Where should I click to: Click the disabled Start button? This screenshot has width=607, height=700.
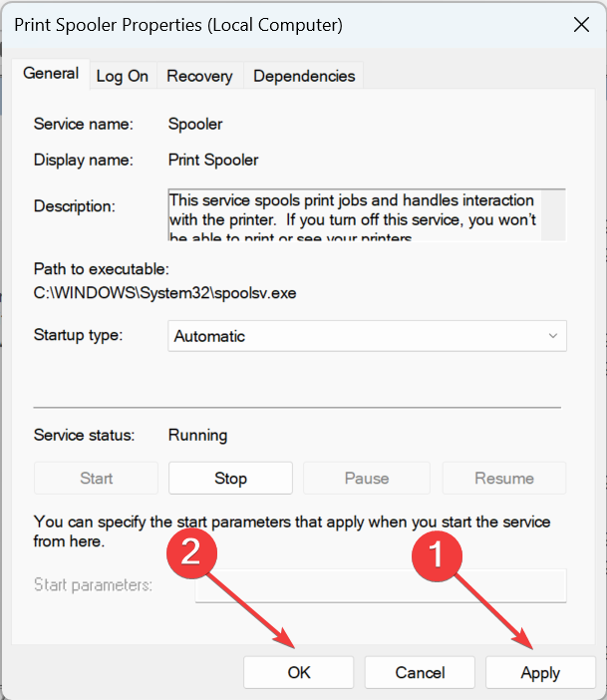[96, 478]
